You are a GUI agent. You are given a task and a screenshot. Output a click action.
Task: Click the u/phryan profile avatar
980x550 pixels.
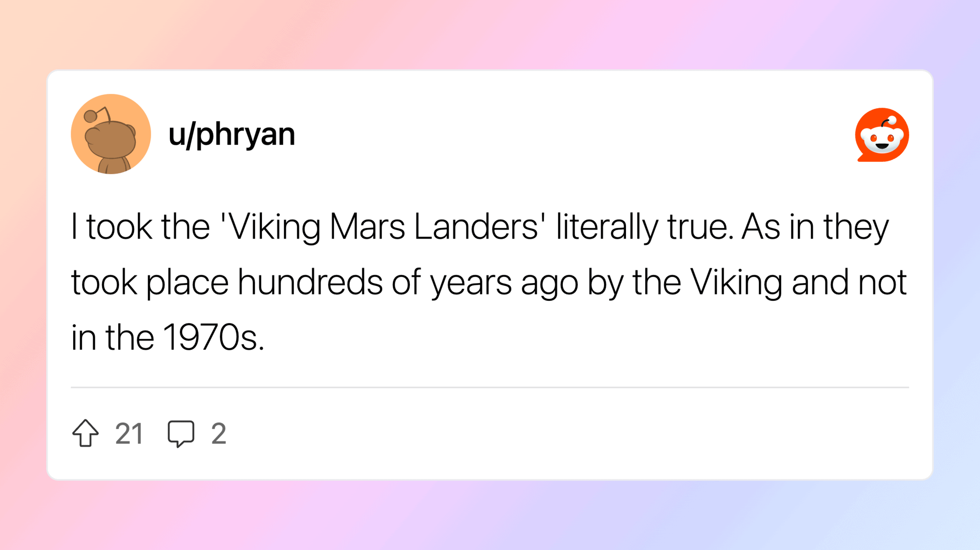pyautogui.click(x=111, y=134)
